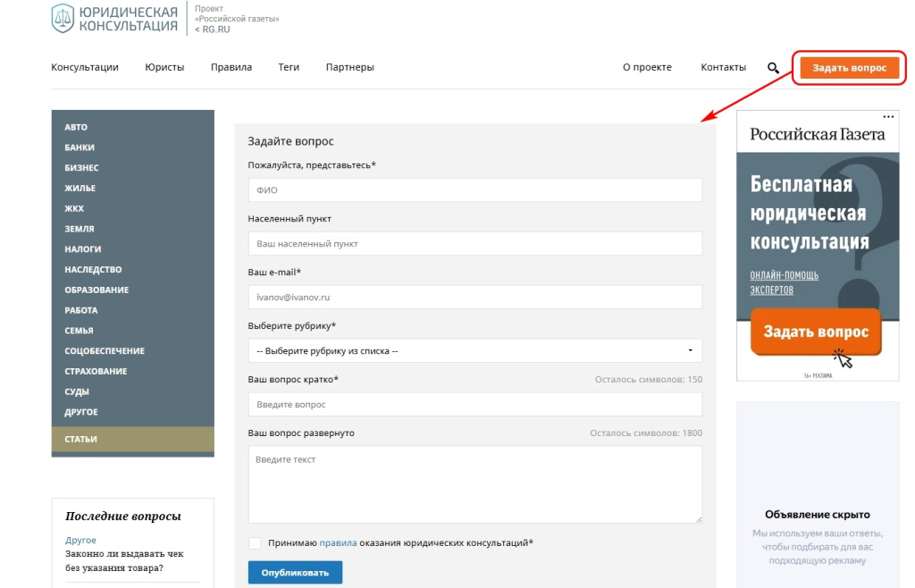Click the Введите текст detailed question textarea
The image size is (915, 588).
(475, 484)
